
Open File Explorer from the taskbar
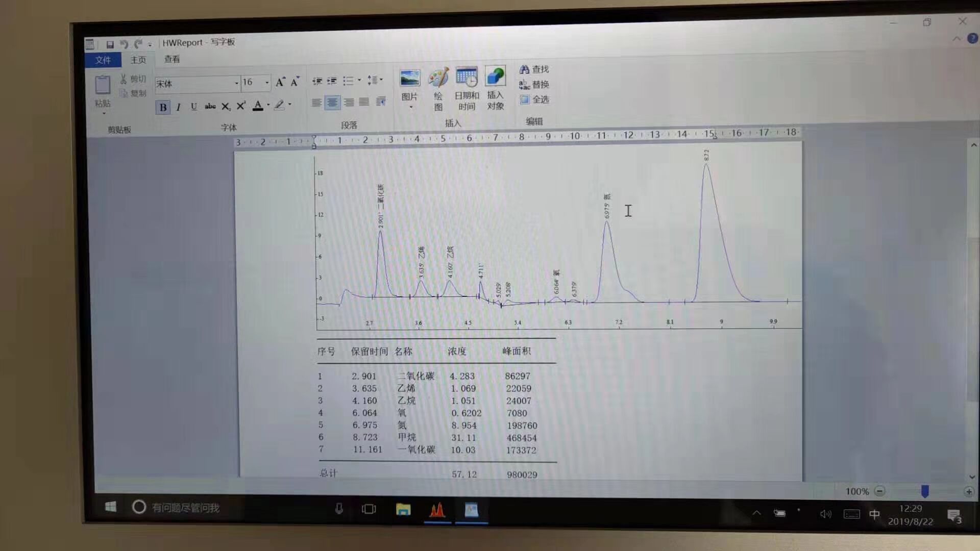click(x=403, y=509)
